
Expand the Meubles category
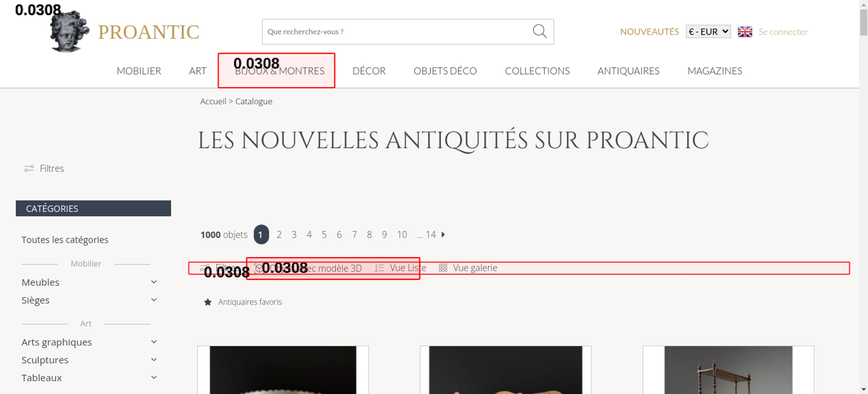pos(154,282)
